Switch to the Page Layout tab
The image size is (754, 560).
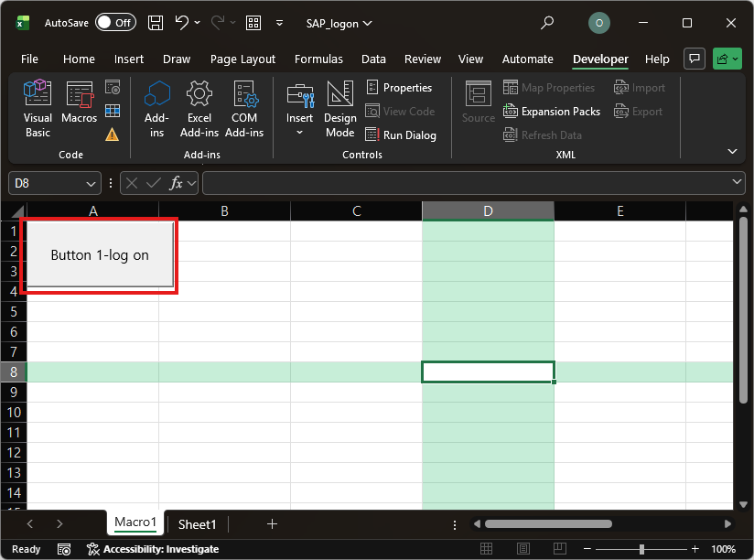coord(242,59)
